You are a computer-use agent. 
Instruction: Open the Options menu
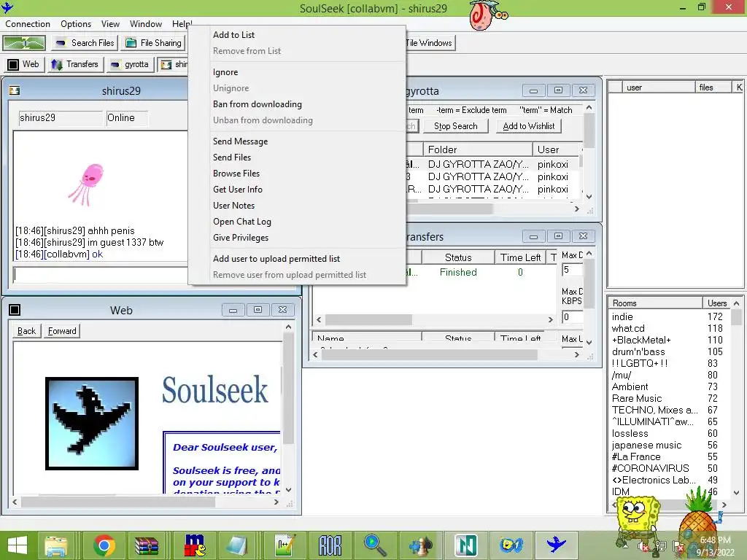point(76,24)
